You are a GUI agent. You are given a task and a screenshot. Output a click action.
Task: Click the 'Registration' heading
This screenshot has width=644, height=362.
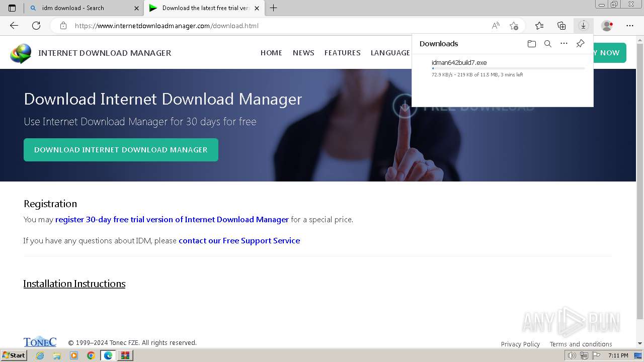point(50,204)
